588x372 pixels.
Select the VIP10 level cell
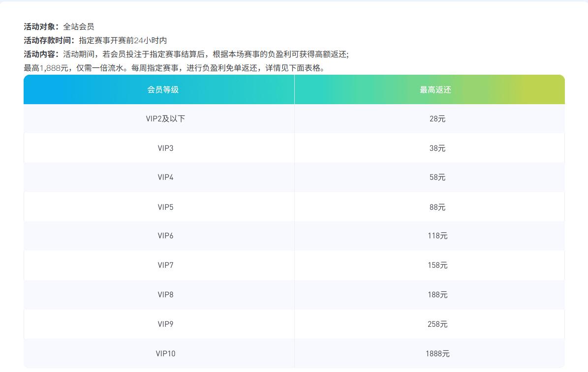pyautogui.click(x=165, y=354)
